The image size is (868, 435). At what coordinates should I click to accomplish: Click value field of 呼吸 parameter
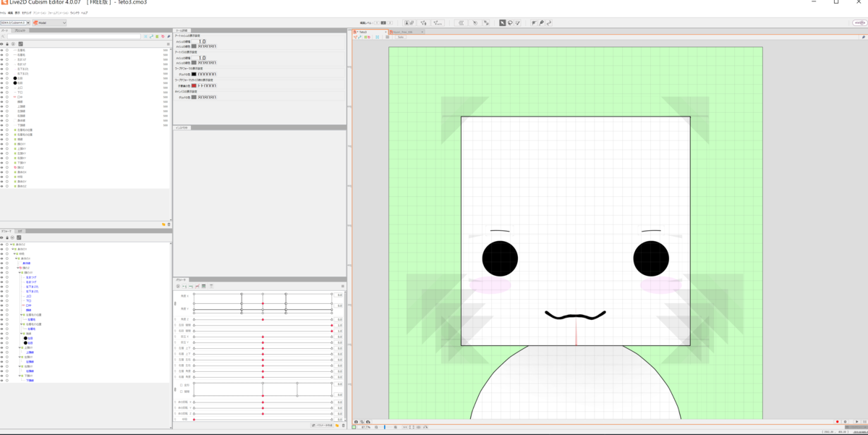(339, 419)
